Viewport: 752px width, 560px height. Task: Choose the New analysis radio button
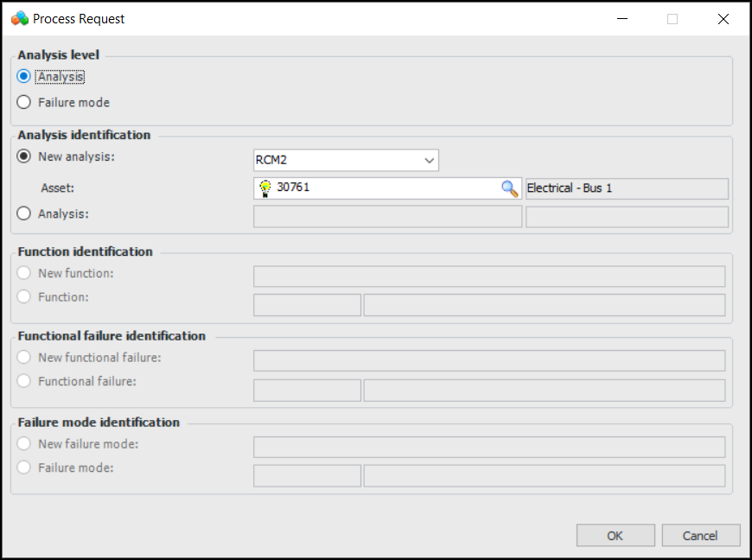[x=24, y=156]
